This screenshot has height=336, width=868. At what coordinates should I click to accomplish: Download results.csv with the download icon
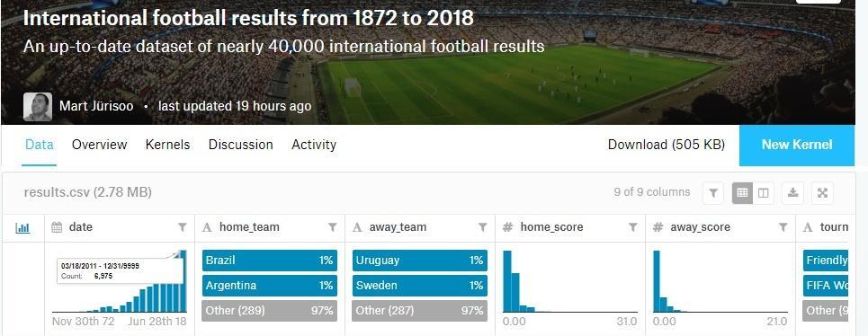pos(792,193)
